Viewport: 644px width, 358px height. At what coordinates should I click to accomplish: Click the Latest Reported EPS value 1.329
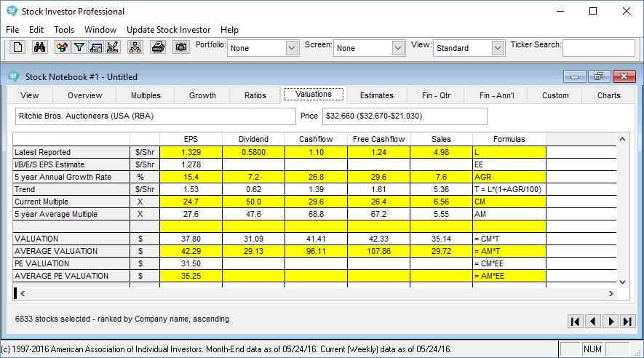191,152
